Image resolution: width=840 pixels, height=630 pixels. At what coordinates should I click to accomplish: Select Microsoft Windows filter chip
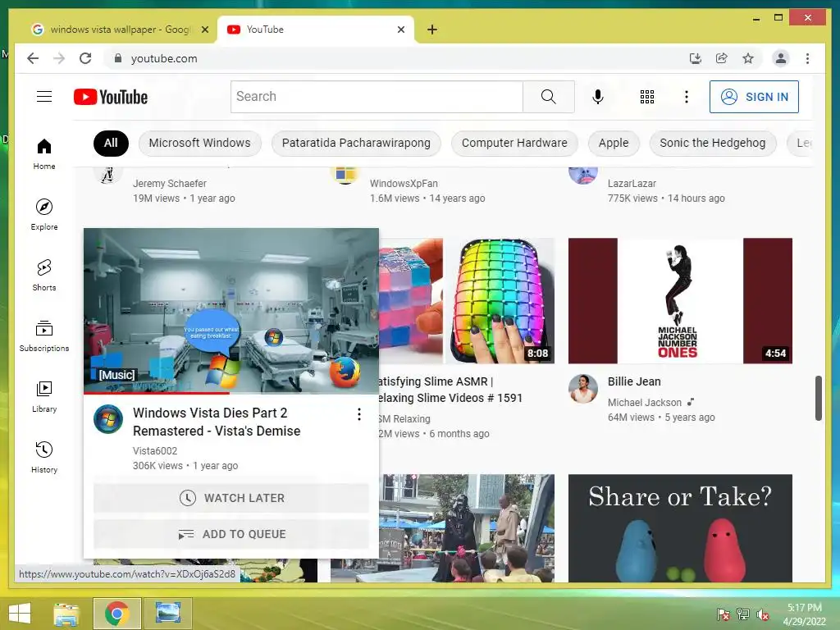(200, 143)
